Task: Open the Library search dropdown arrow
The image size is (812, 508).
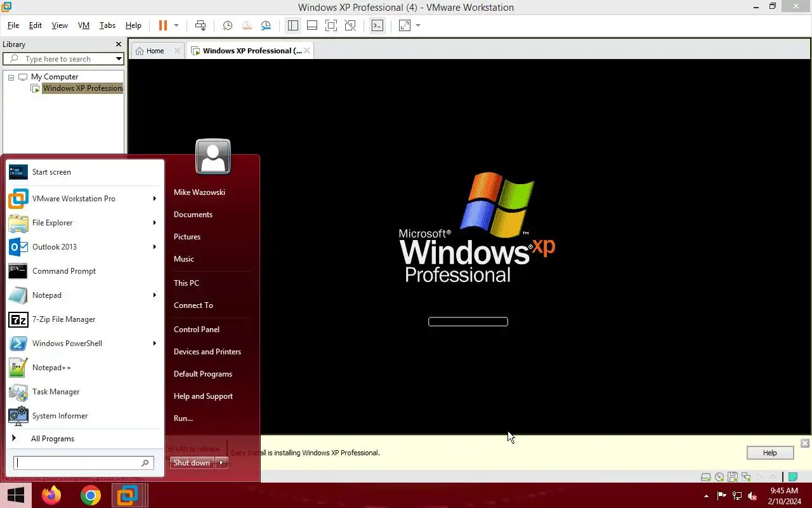Action: pyautogui.click(x=119, y=58)
